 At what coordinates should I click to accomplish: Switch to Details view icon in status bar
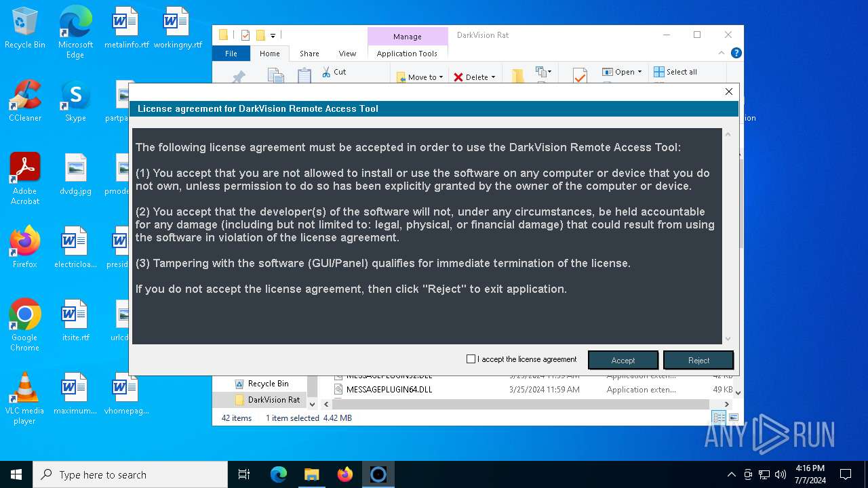[719, 418]
